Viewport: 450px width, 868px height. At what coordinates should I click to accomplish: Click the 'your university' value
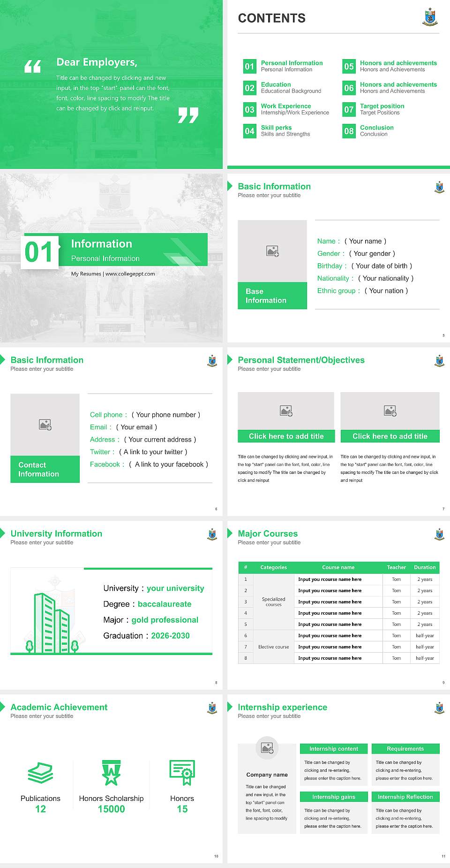175,588
